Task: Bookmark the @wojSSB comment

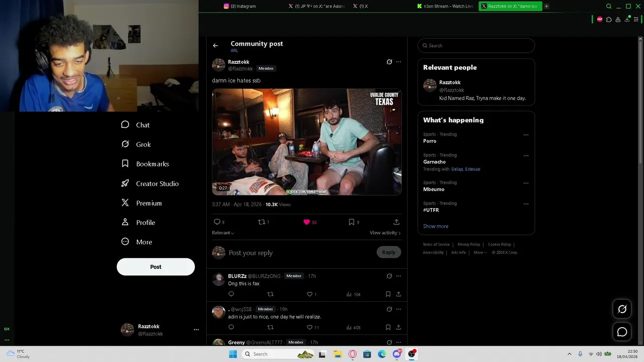Action: [x=388, y=327]
